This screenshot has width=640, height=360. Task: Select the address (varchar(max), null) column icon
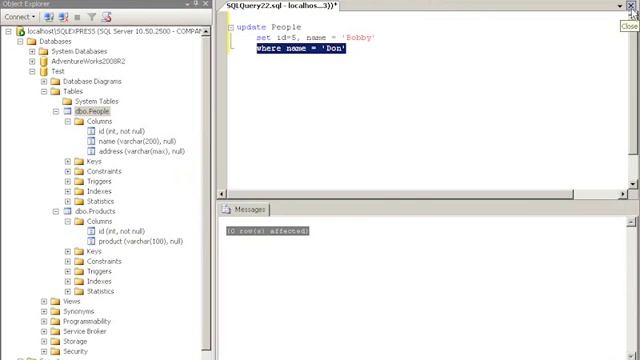click(x=91, y=151)
